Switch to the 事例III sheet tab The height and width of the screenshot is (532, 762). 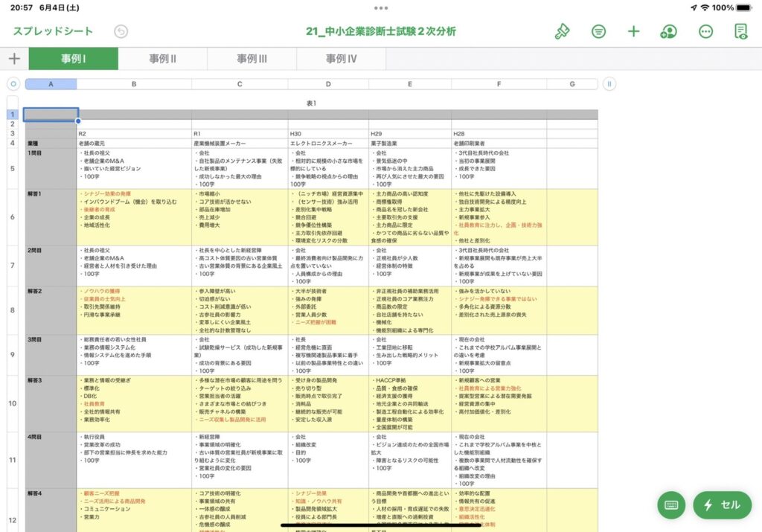(x=252, y=59)
